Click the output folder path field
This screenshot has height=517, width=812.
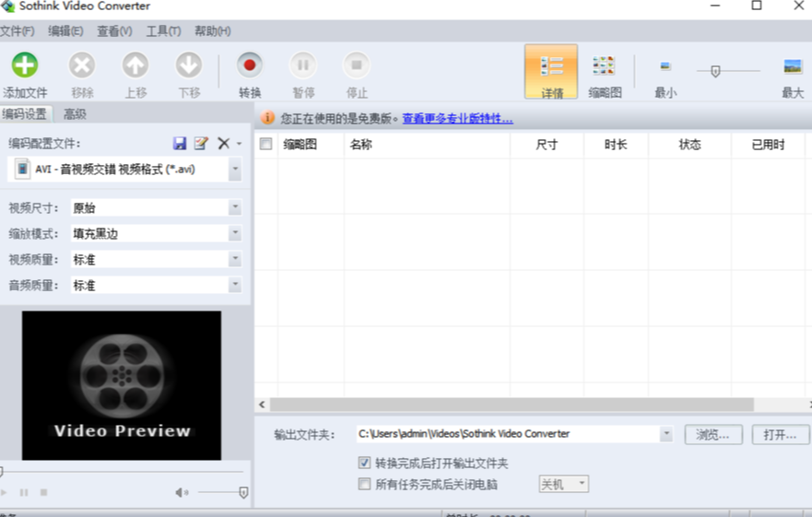(x=508, y=433)
